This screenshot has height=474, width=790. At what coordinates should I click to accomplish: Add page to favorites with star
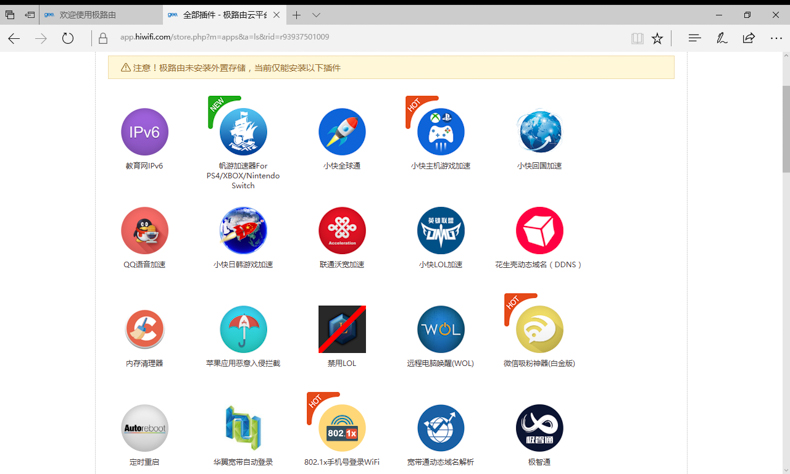pyautogui.click(x=657, y=38)
